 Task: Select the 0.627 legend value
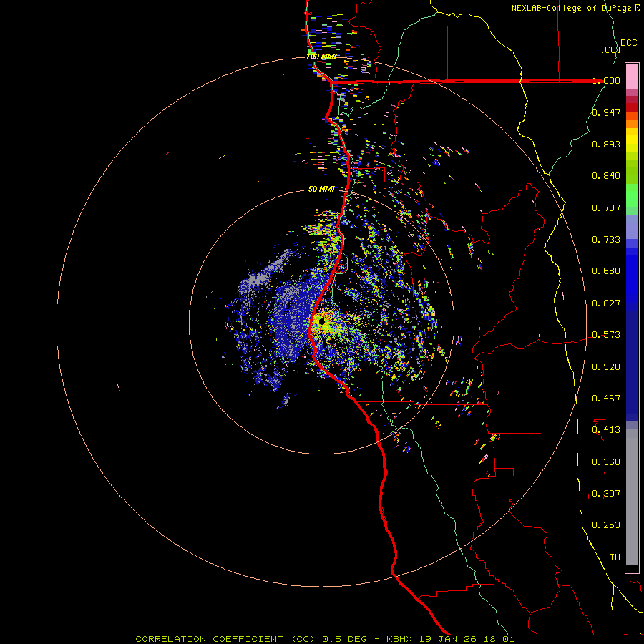(x=606, y=303)
